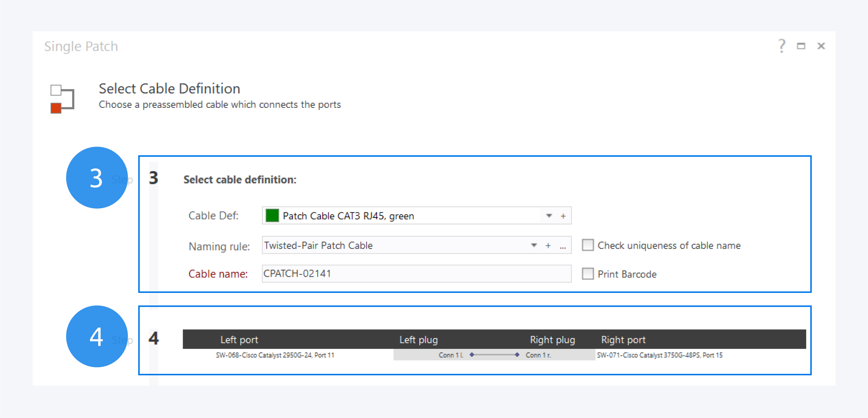The image size is (868, 418).
Task: Click the Right port column header
Action: click(623, 340)
